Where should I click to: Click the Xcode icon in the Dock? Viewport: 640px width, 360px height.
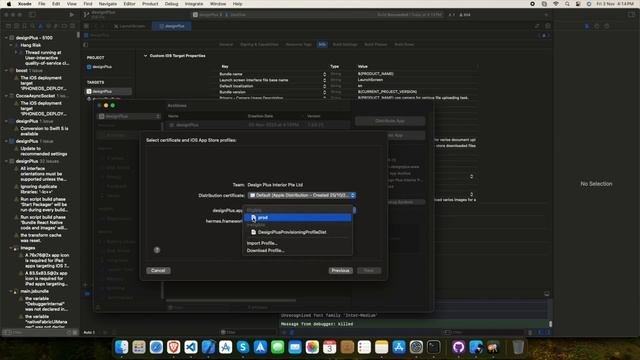point(208,347)
